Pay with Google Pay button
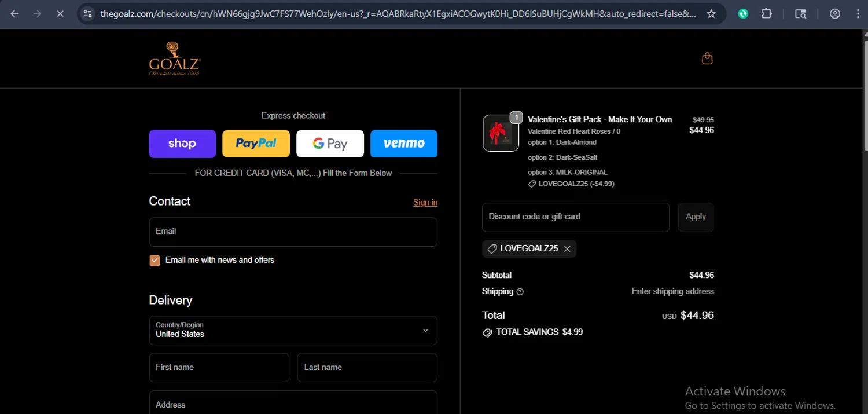The height and width of the screenshot is (414, 868). point(330,144)
